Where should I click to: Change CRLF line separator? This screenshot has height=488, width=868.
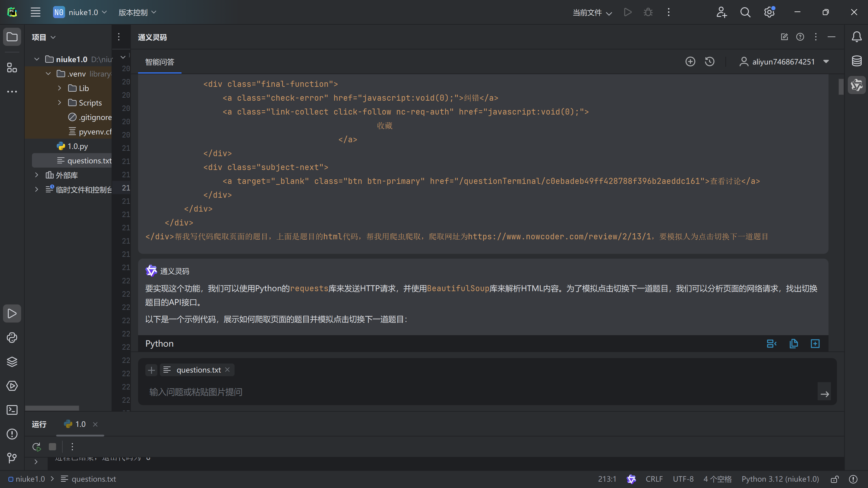pyautogui.click(x=654, y=479)
